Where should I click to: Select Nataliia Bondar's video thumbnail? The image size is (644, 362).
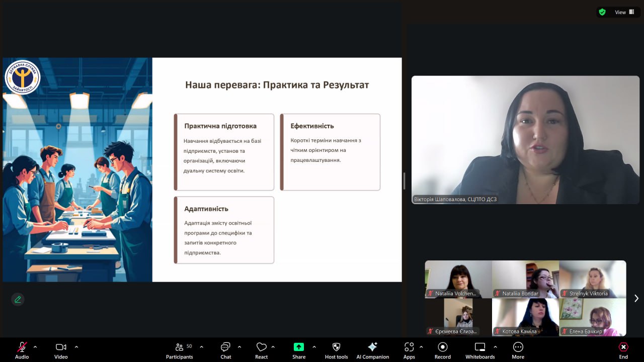point(525,279)
